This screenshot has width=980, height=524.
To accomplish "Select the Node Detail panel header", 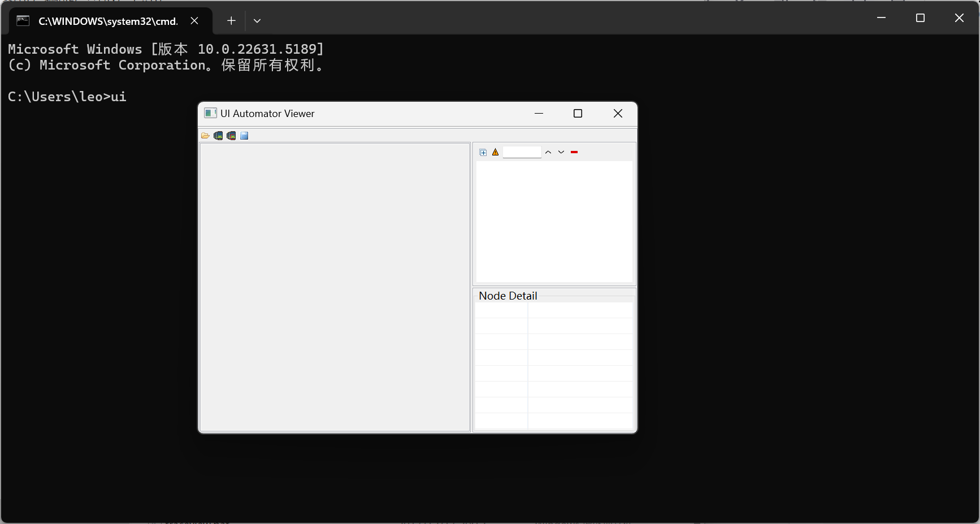I will pyautogui.click(x=507, y=295).
